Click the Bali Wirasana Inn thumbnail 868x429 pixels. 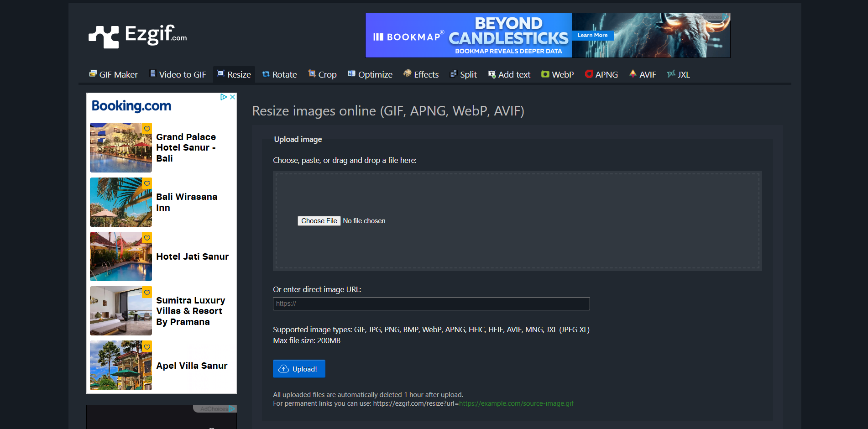pos(121,202)
